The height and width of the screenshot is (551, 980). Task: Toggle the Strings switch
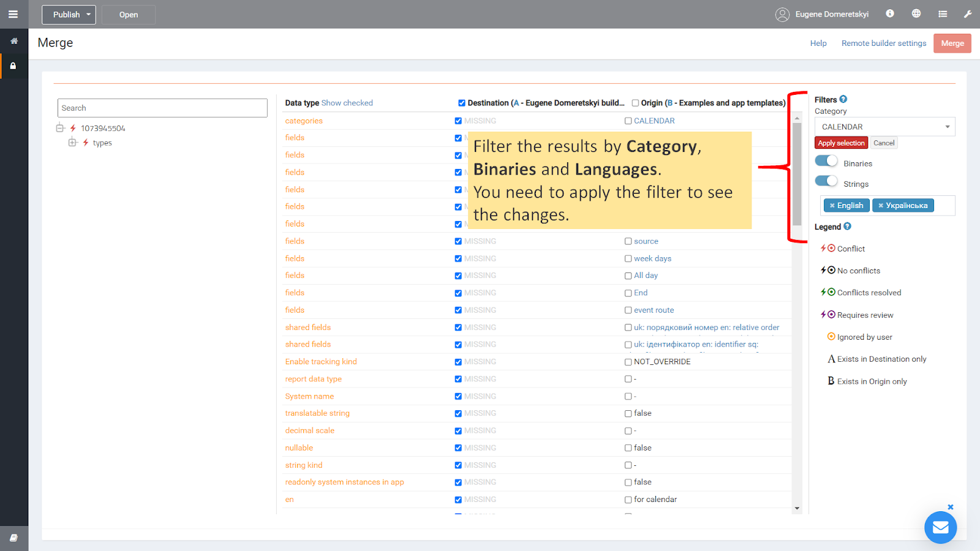point(826,181)
